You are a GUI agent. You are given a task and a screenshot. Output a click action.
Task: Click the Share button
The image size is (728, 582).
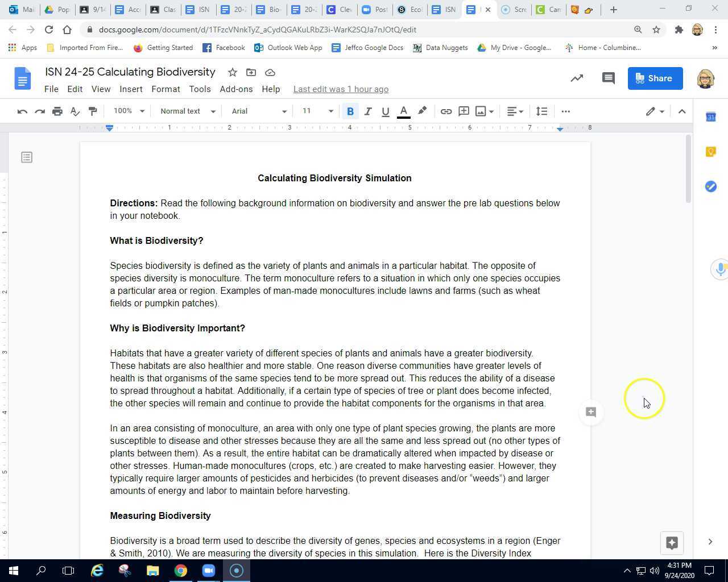[655, 78]
